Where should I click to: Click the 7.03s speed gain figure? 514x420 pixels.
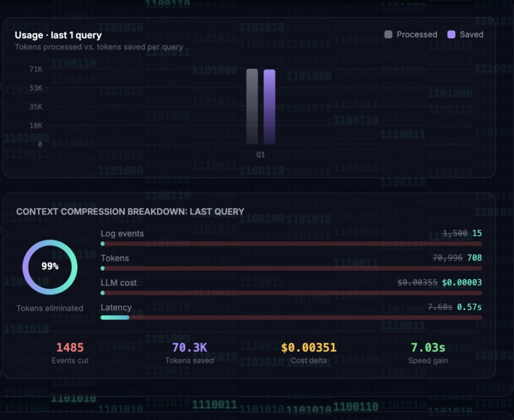point(428,347)
